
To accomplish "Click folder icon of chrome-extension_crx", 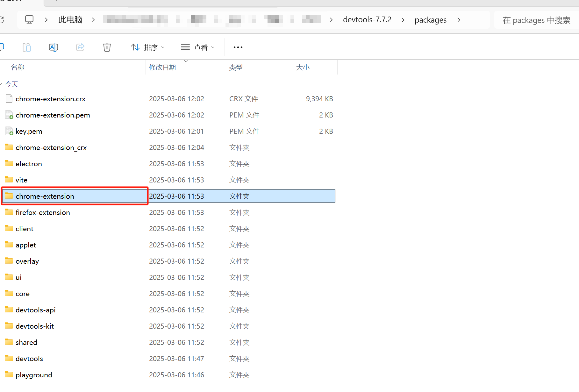I will pyautogui.click(x=9, y=147).
